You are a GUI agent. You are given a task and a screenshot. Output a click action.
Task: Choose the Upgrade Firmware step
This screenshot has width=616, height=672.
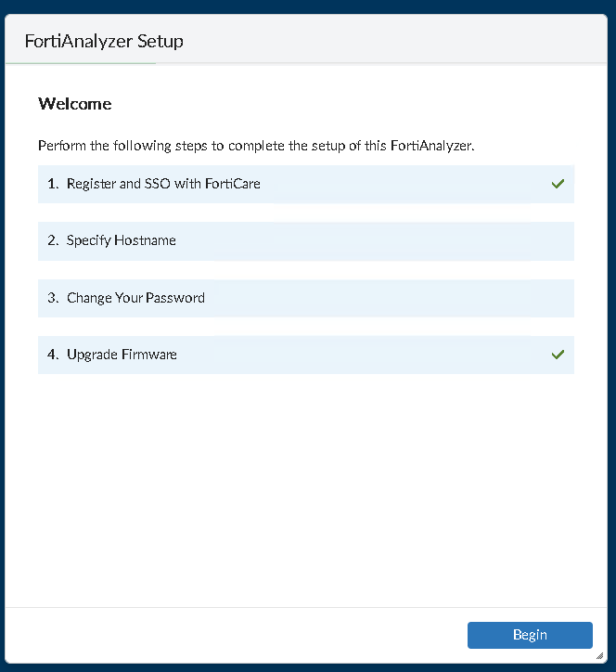point(122,355)
